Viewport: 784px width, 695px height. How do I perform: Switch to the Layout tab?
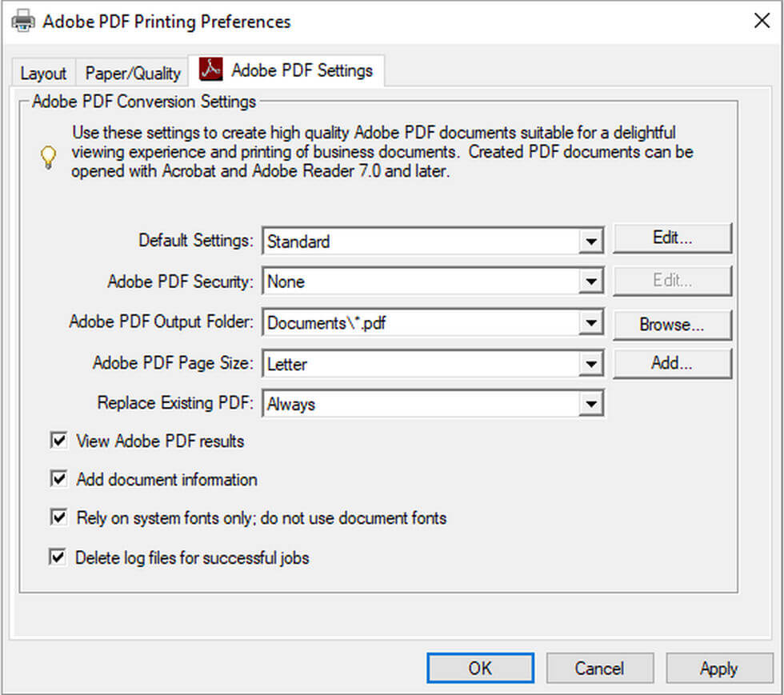point(43,73)
